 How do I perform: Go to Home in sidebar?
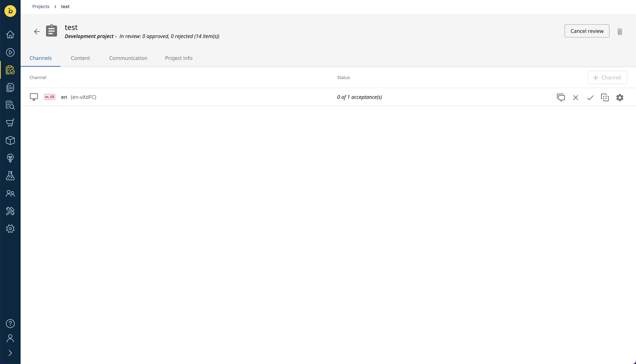(x=10, y=35)
